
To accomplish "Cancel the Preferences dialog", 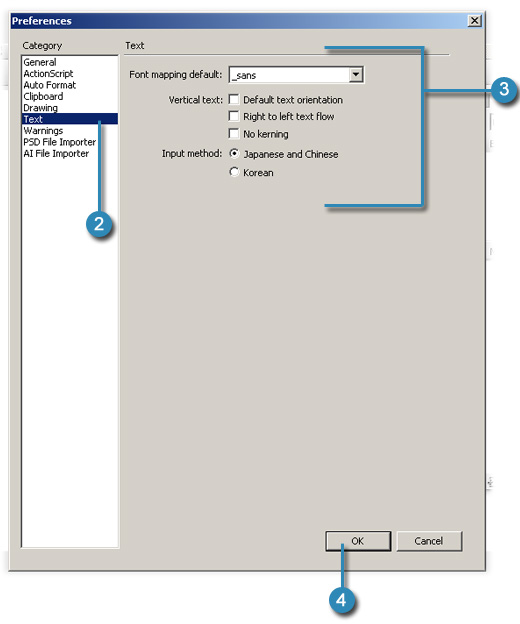I will pos(429,541).
